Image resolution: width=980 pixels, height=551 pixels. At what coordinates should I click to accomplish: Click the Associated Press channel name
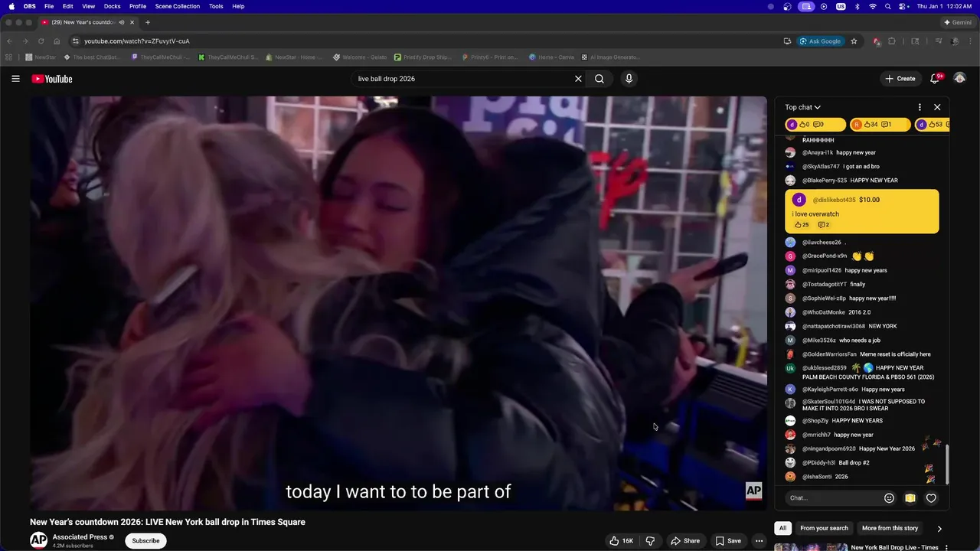[x=80, y=536]
